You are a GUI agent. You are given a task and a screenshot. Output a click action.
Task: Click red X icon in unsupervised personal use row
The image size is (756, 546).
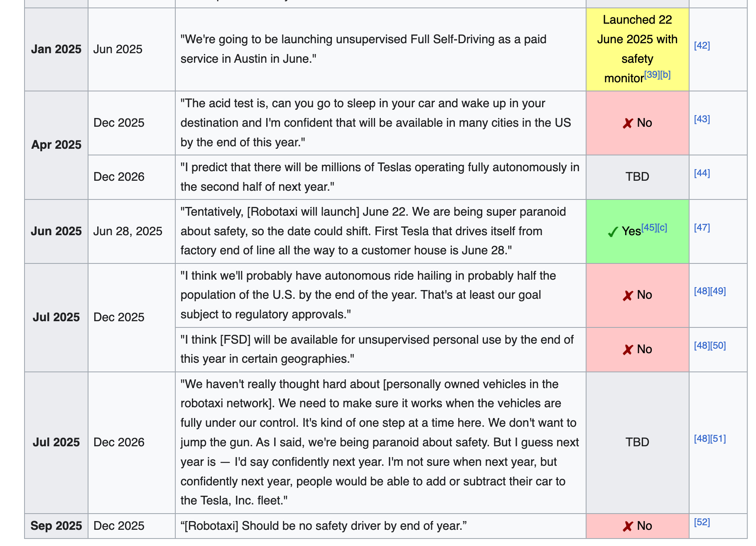click(628, 350)
